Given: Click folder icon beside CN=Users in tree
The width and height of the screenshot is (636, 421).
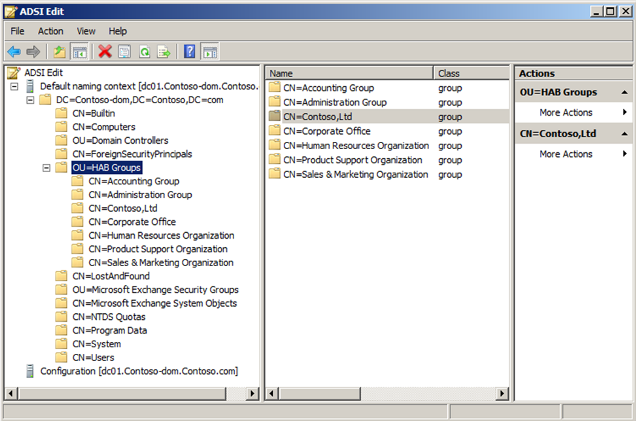Looking at the screenshot, I should (61, 357).
